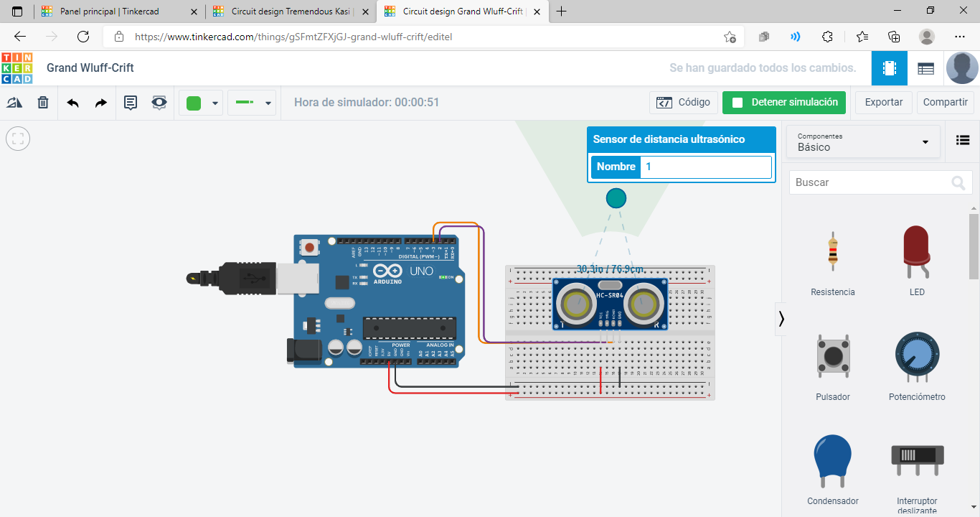Click Se han guardado todos los cambios
This screenshot has height=517, width=980.
click(x=763, y=68)
